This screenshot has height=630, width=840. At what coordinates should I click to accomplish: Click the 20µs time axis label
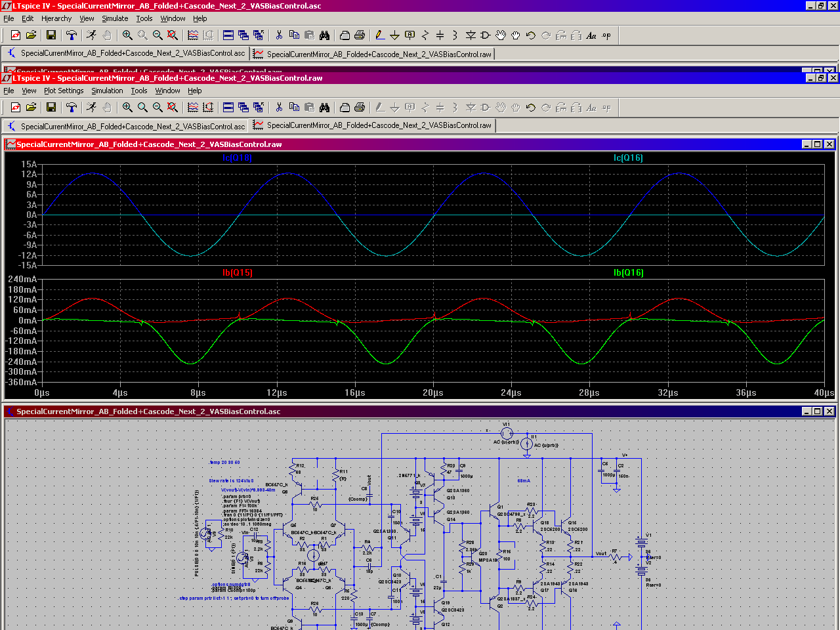click(x=432, y=392)
